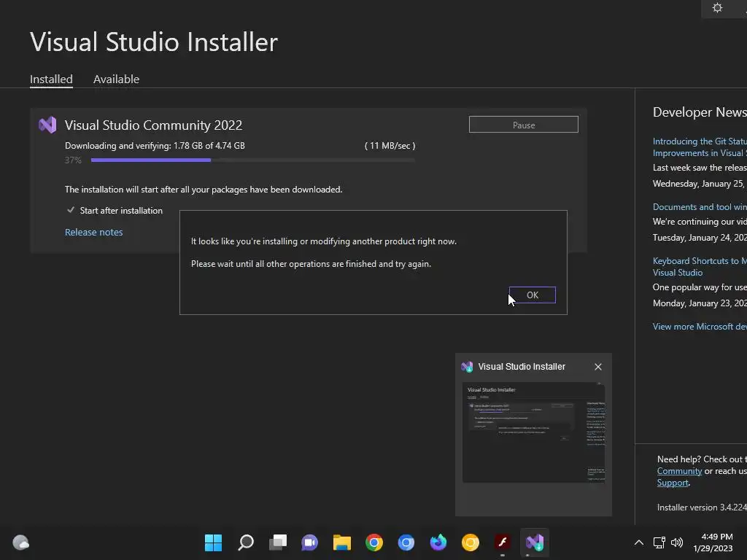Click View more Microsoft developer news link
Image resolution: width=747 pixels, height=560 pixels.
[x=700, y=326]
